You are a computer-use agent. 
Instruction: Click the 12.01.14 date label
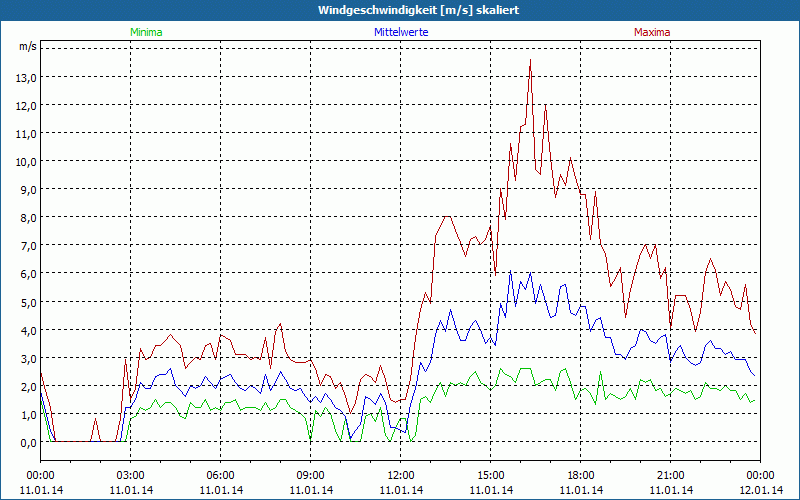(760, 490)
